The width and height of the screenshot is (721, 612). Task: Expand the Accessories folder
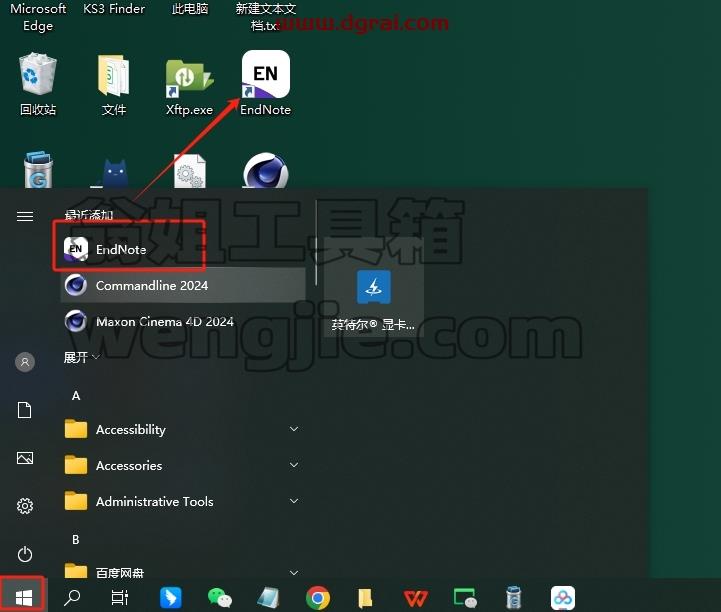point(183,465)
